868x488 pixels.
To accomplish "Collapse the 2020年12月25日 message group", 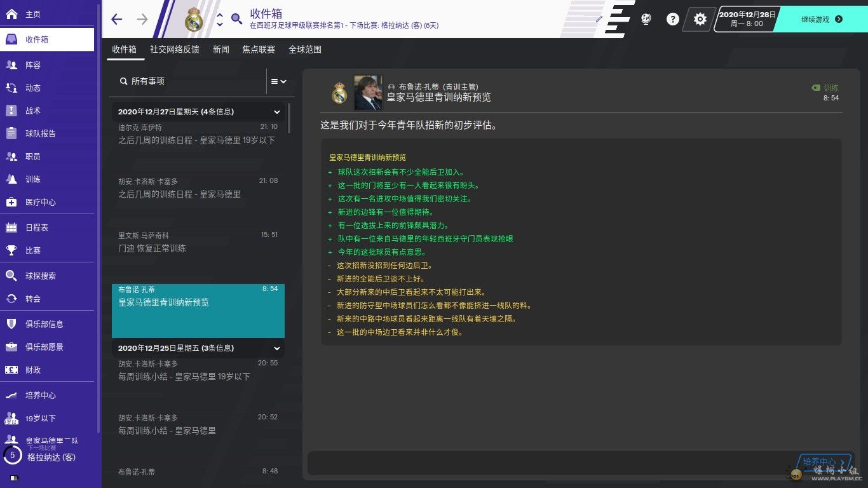I will pos(277,348).
